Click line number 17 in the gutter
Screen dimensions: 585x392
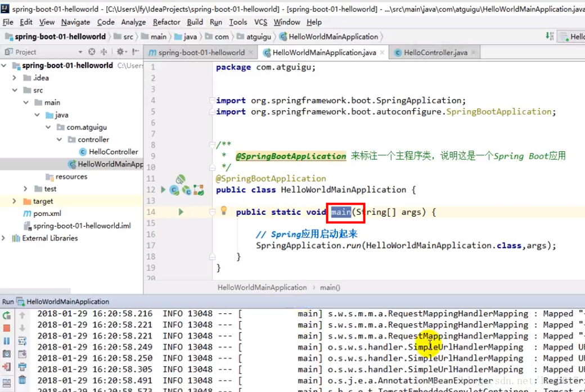click(x=151, y=245)
